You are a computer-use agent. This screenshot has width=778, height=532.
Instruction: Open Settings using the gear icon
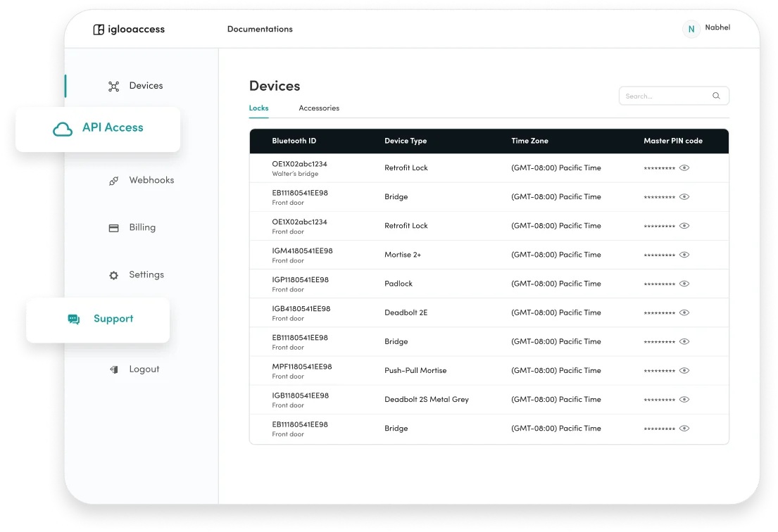(x=113, y=274)
